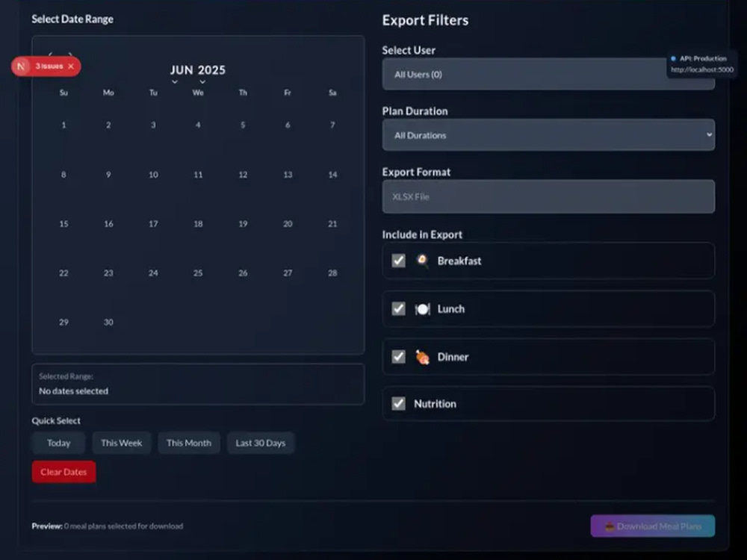
Task: Choose date 21 in calendar
Action: [x=332, y=224]
